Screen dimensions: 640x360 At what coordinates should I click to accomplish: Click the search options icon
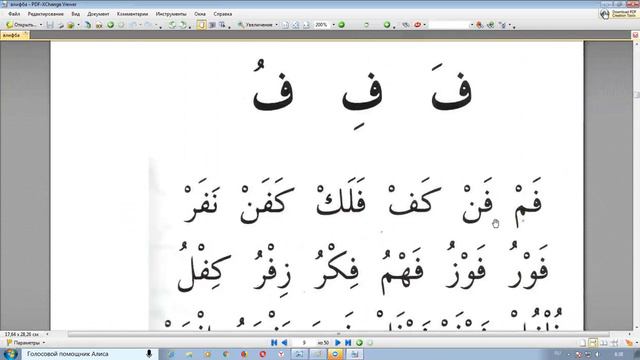click(502, 25)
